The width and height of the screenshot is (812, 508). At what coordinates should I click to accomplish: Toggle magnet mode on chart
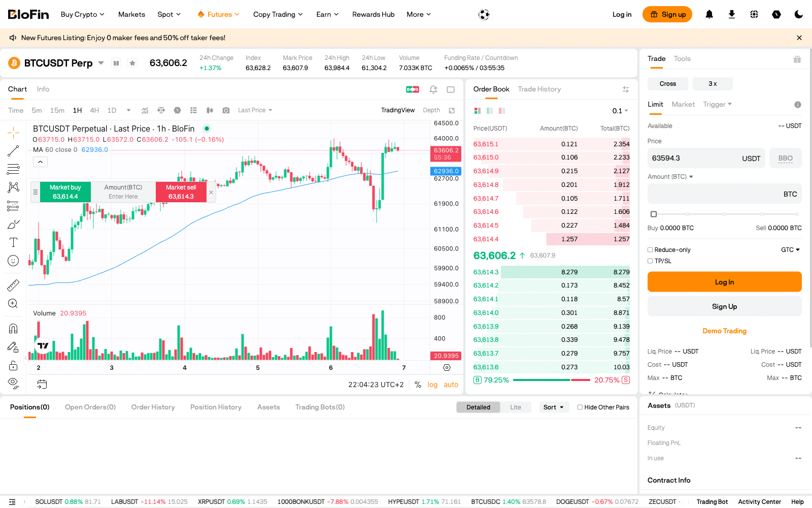13,328
